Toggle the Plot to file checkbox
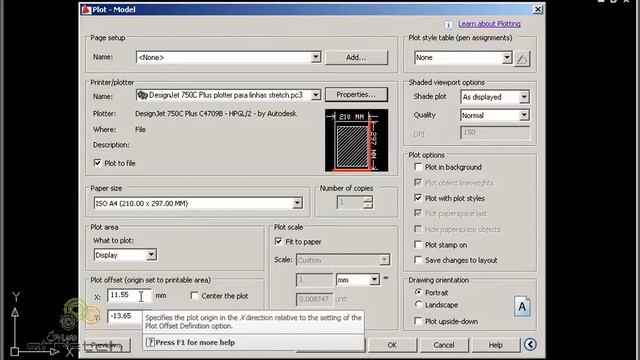Viewport: 640px width, 360px height. pos(98,163)
